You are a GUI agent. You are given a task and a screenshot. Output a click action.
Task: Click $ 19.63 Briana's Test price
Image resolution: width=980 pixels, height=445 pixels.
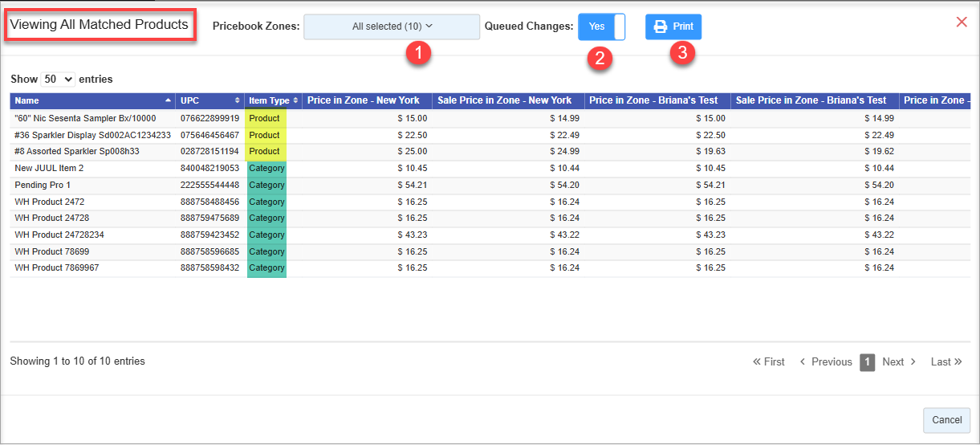pyautogui.click(x=711, y=151)
